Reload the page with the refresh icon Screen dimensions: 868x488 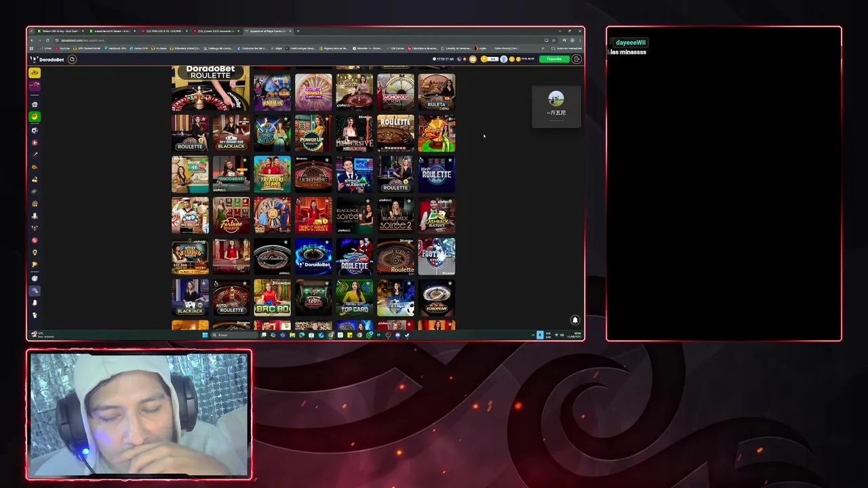[x=47, y=40]
